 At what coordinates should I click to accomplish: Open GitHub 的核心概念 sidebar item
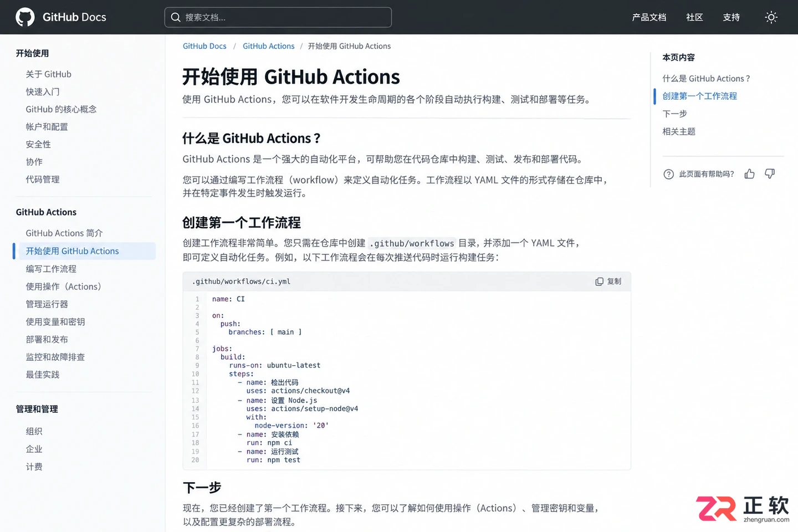click(61, 109)
